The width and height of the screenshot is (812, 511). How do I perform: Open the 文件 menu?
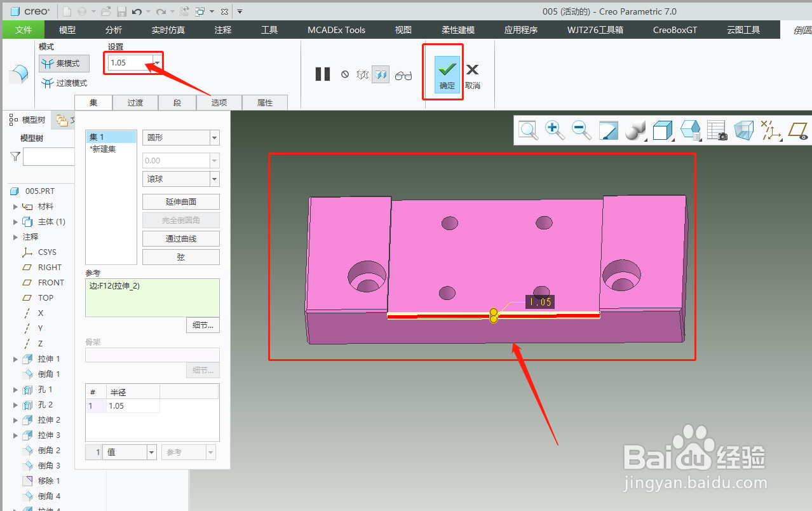(x=24, y=30)
